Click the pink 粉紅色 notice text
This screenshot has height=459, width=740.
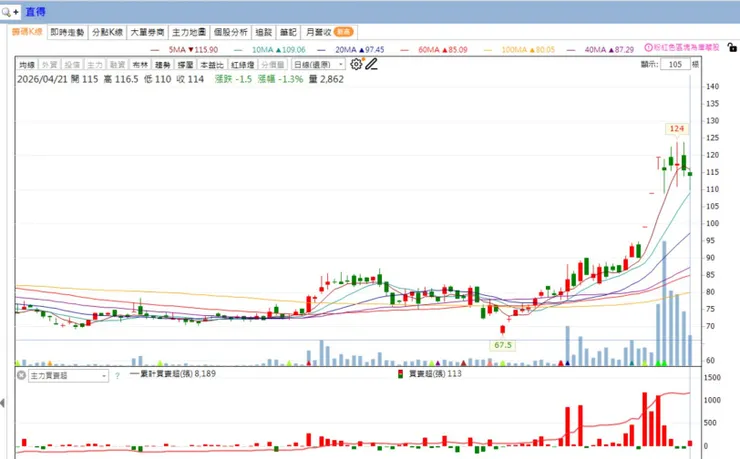(686, 48)
